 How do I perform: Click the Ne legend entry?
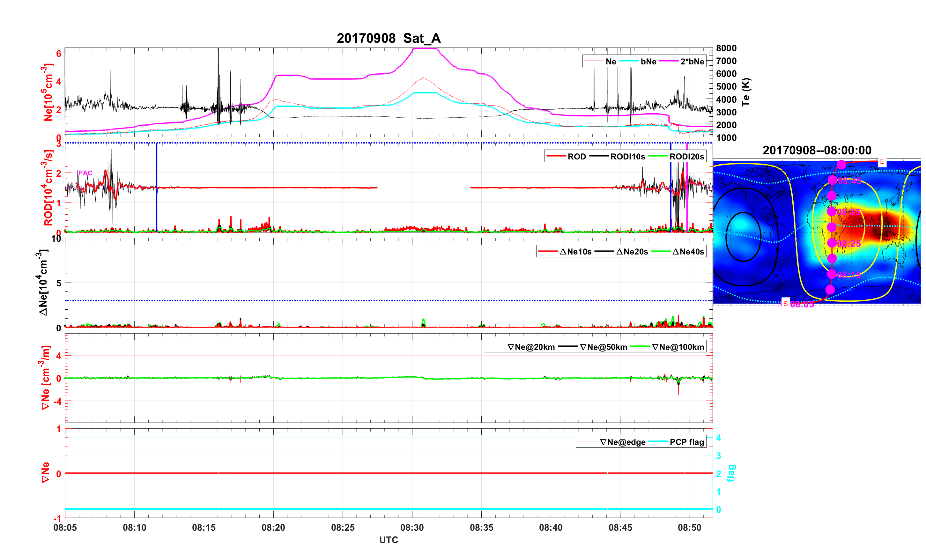611,61
